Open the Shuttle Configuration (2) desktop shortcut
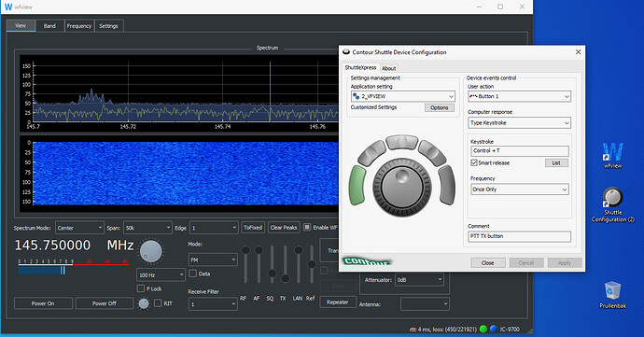This screenshot has width=644, height=337. point(612,204)
